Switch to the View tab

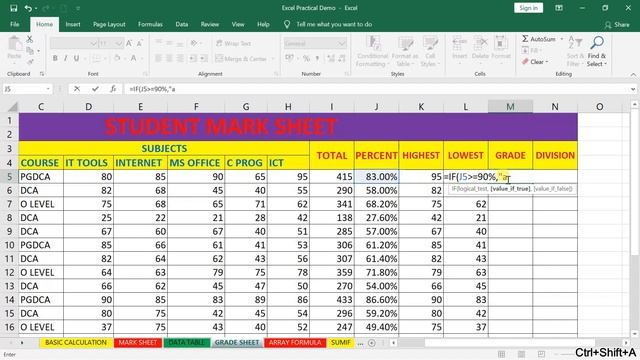click(238, 24)
